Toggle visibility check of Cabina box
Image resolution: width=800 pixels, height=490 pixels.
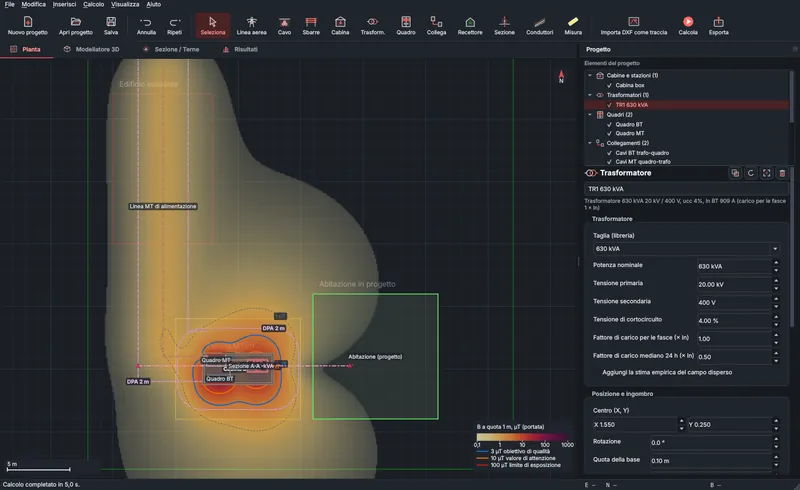tap(609, 85)
